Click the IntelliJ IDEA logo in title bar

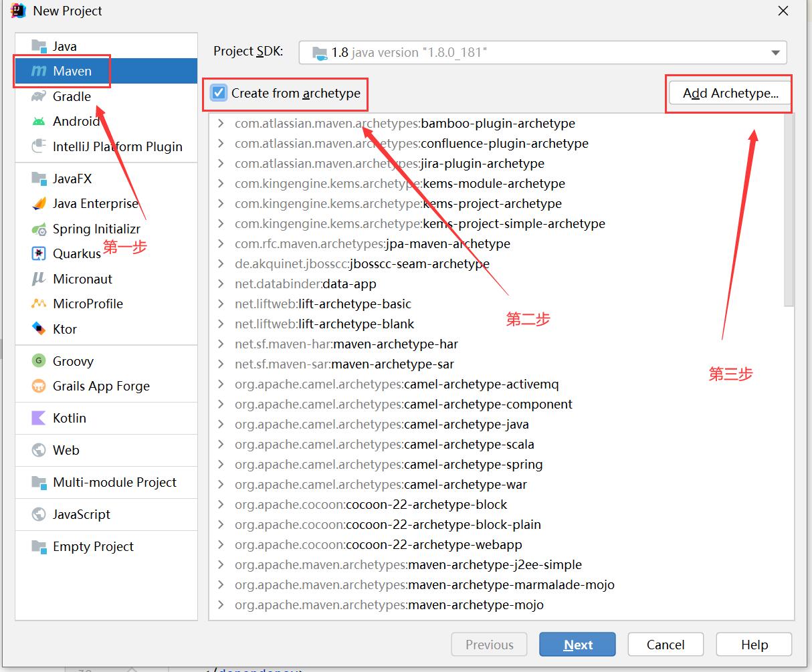click(18, 11)
